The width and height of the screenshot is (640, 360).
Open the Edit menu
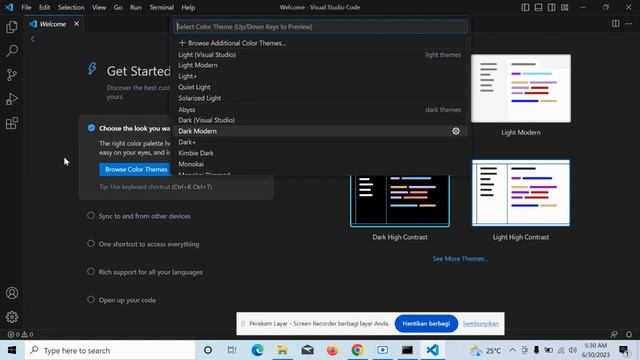44,7
